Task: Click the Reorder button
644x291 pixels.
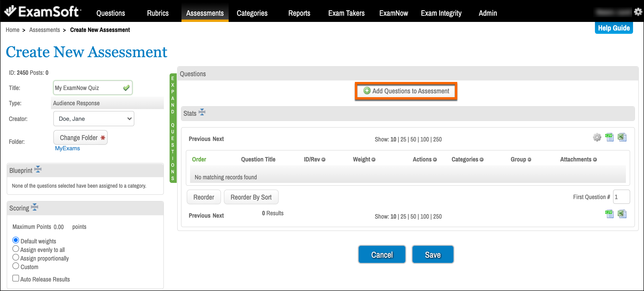Action: pyautogui.click(x=204, y=197)
